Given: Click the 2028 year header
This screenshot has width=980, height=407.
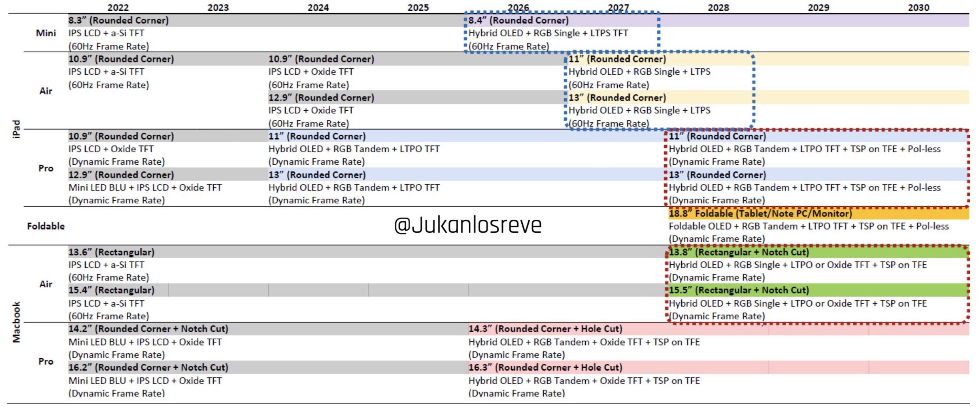Looking at the screenshot, I should pos(718,7).
